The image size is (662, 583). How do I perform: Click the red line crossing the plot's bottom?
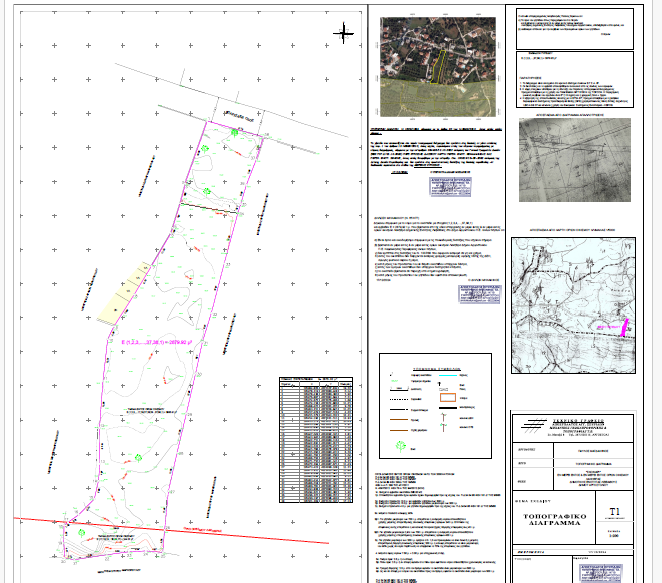click(x=150, y=527)
